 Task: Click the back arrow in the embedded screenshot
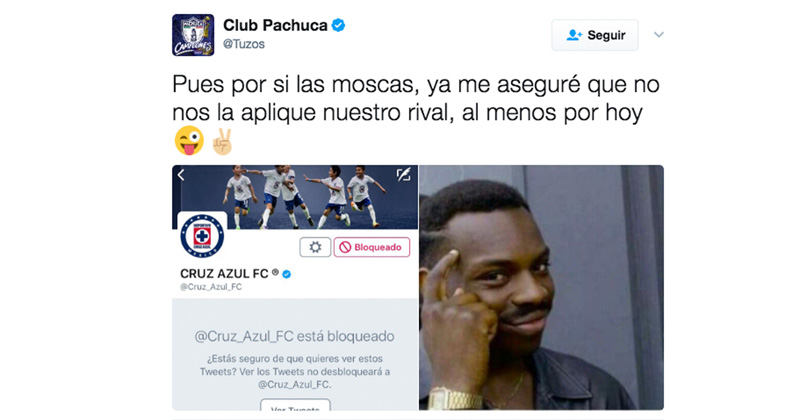pyautogui.click(x=181, y=175)
